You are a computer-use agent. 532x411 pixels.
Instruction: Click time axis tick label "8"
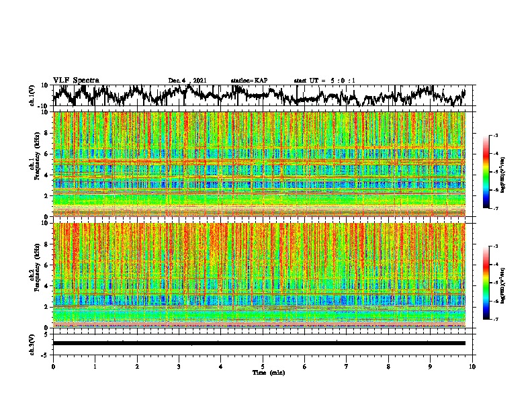pos(388,367)
